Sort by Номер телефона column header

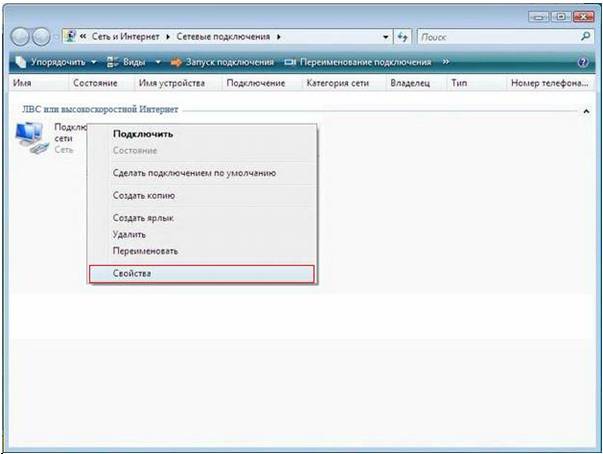coord(550,83)
